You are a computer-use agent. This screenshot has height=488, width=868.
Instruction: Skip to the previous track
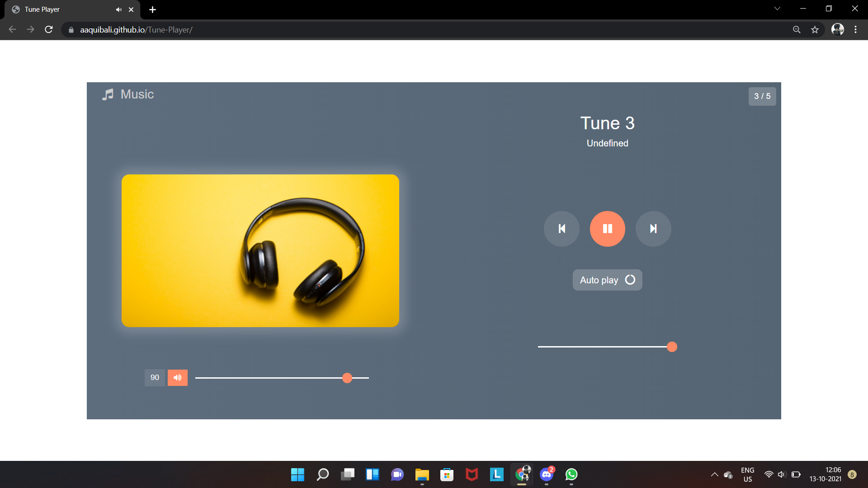[x=561, y=229]
